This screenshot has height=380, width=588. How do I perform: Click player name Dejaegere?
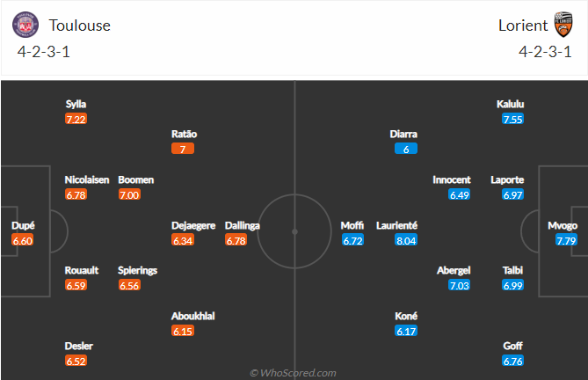(x=193, y=225)
